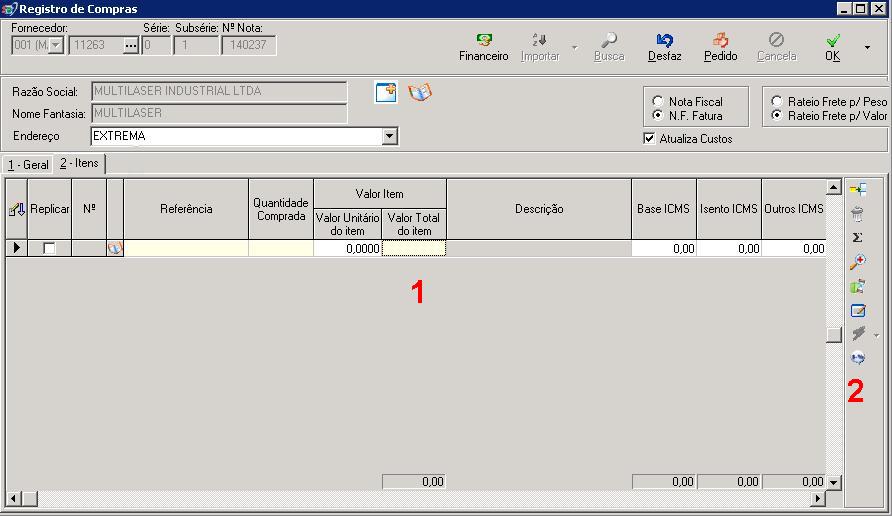
Task: Click the Quantidade Comprada cell
Action: point(281,248)
